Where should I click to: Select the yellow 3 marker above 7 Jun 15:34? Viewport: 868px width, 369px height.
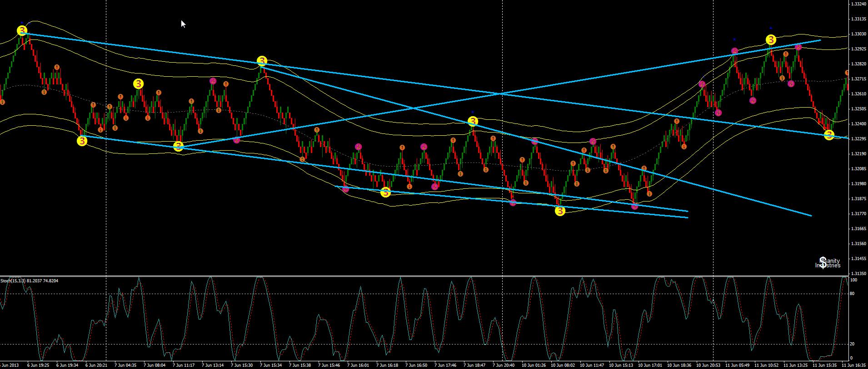tap(262, 61)
